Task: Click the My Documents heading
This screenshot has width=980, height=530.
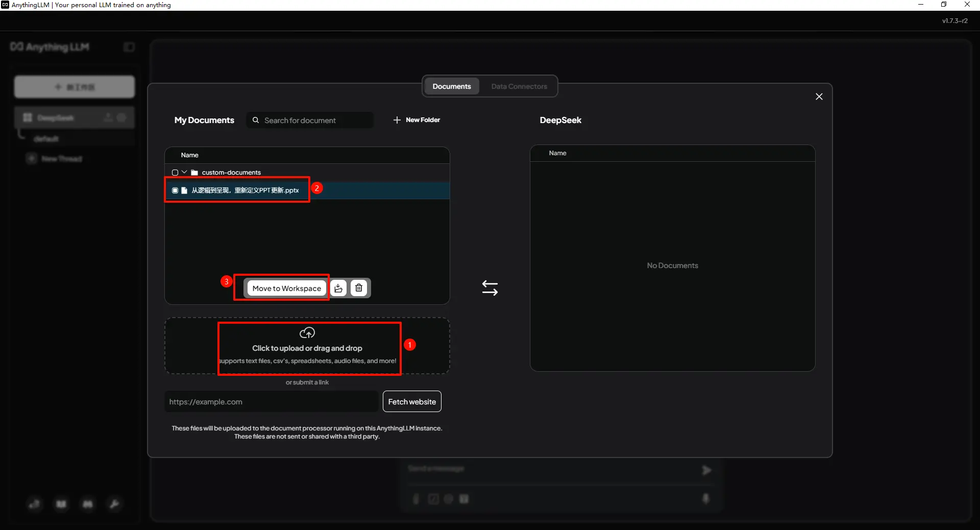Action: 204,120
